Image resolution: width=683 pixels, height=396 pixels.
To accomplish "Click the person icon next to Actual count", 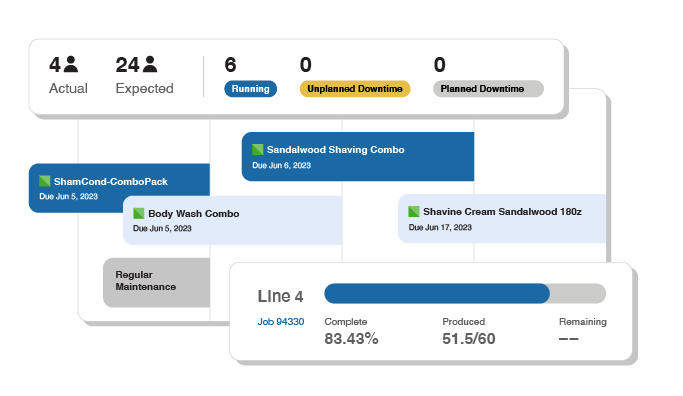I will 71,64.
